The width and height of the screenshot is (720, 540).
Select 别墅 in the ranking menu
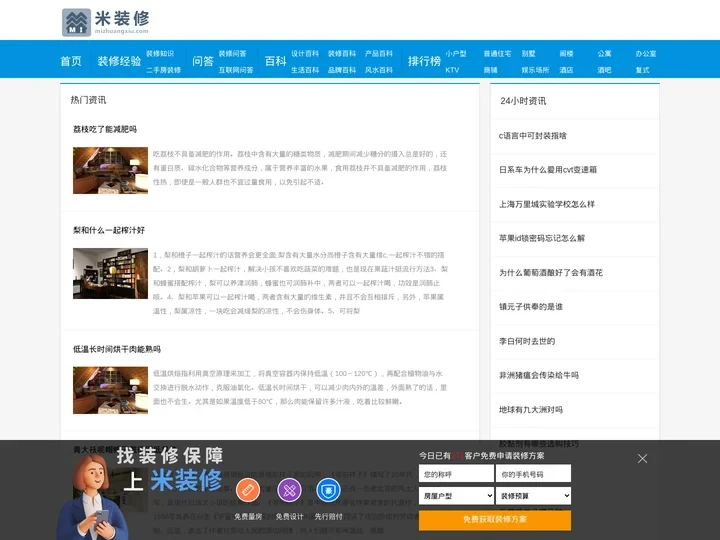click(x=529, y=53)
